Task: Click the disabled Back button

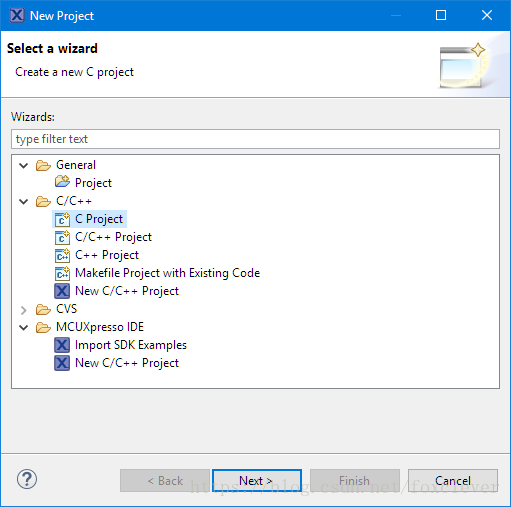Action: (x=165, y=481)
